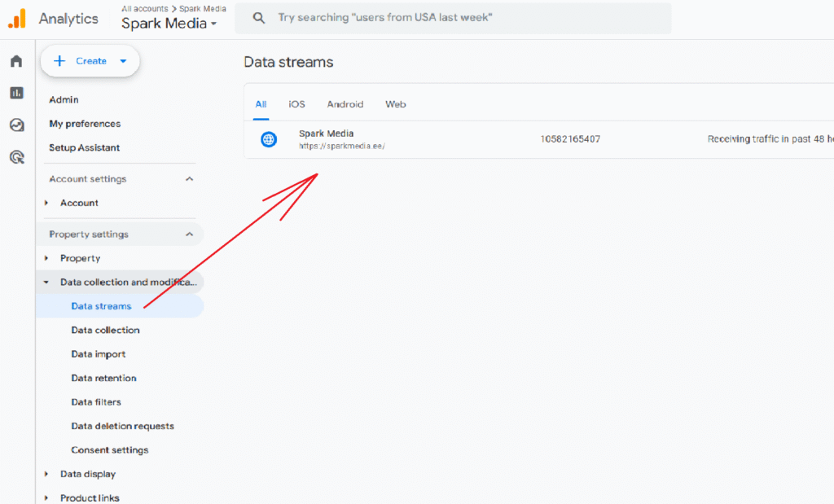Open the Home icon in left rail
The height and width of the screenshot is (504, 834).
(x=16, y=61)
